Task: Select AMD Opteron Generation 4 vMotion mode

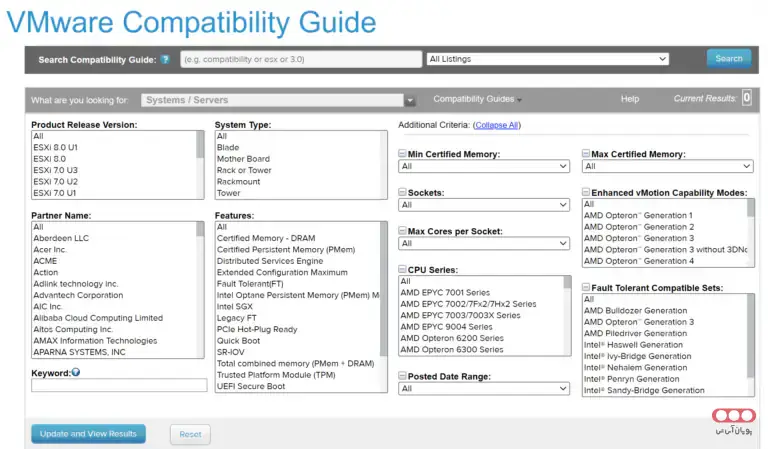Action: 639,261
